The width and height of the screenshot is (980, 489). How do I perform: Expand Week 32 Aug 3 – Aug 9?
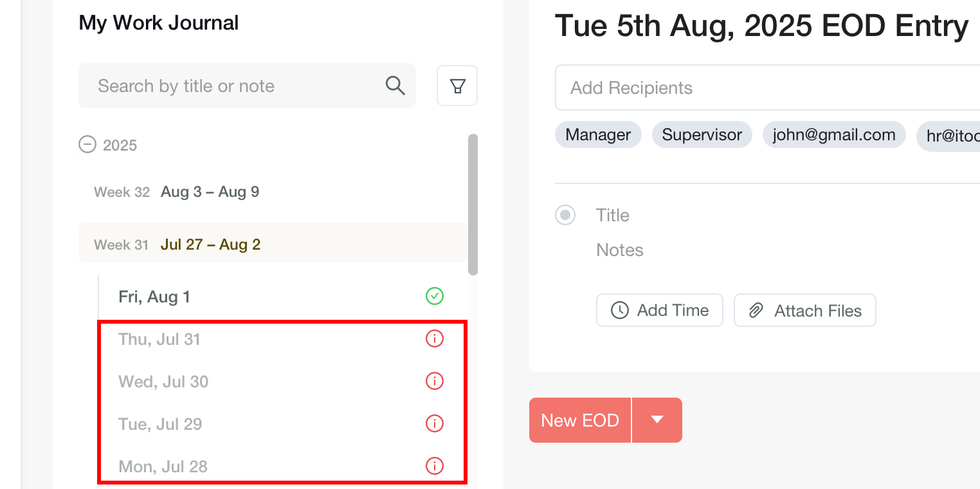210,192
